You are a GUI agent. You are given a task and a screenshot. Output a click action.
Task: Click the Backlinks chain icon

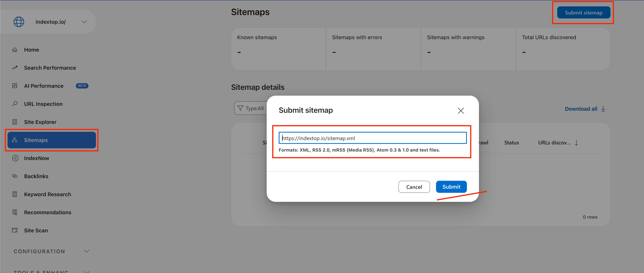coord(15,176)
